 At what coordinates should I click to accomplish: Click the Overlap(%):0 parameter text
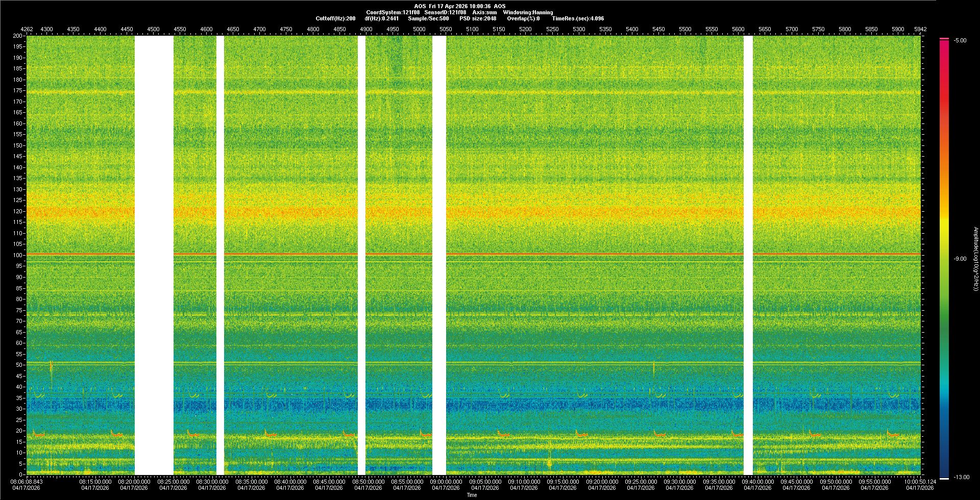(524, 18)
